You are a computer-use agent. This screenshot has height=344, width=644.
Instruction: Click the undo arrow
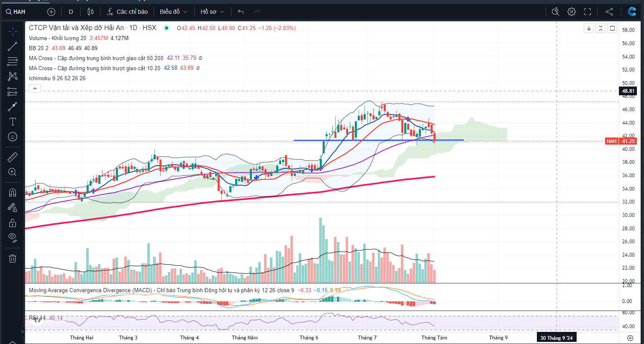[241, 12]
